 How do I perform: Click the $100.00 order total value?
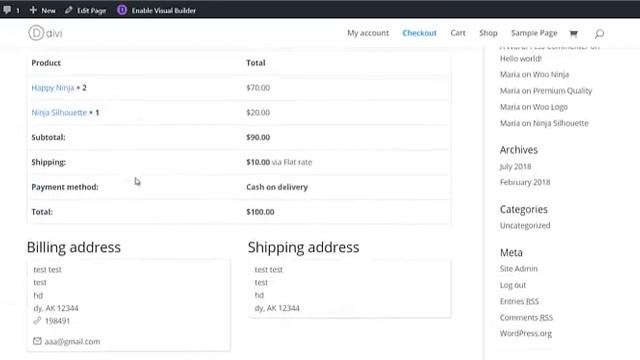[x=260, y=212]
